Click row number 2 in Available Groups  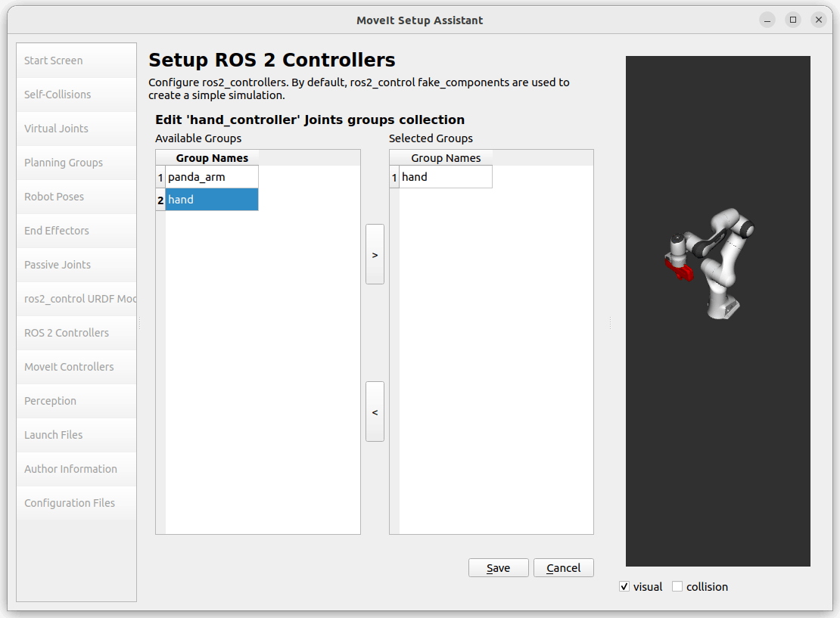[160, 200]
